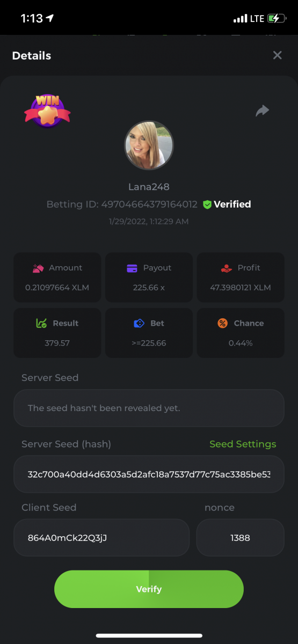
Task: Click the Verify button
Action: [x=149, y=589]
